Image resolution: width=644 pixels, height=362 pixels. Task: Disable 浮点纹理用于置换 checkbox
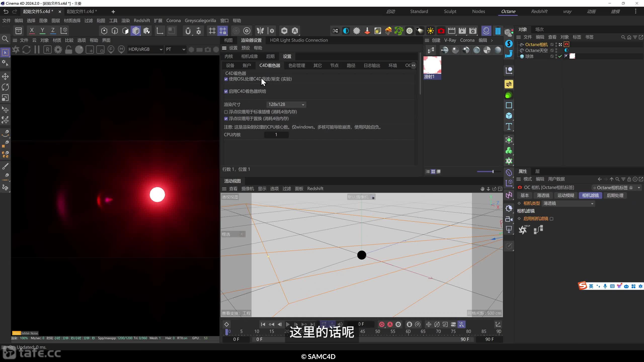[x=226, y=119]
